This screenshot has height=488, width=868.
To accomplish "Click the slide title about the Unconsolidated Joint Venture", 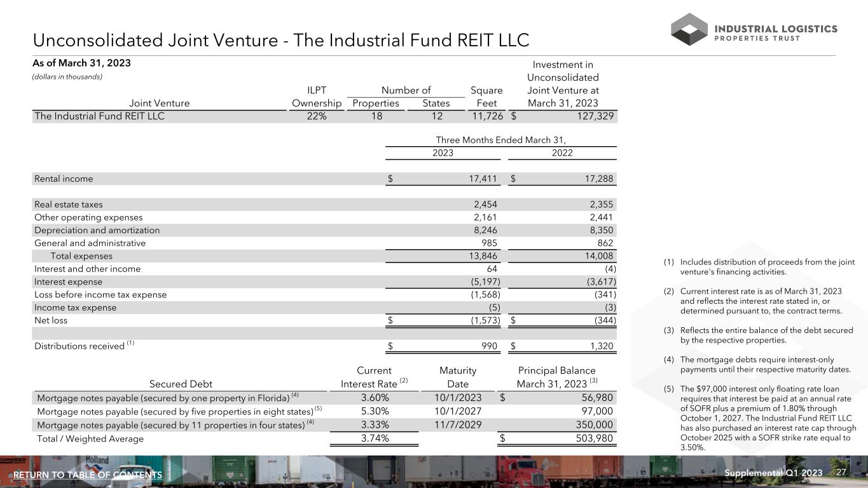I will click(x=281, y=41).
